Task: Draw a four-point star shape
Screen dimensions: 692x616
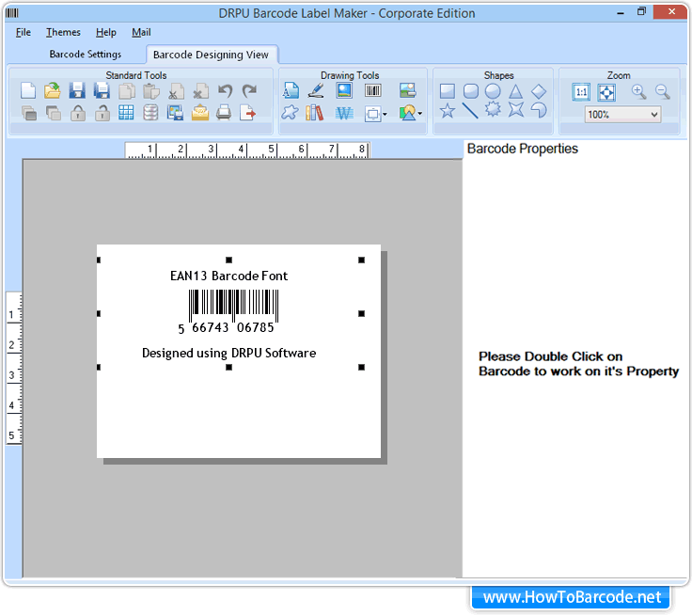Action: pyautogui.click(x=515, y=109)
